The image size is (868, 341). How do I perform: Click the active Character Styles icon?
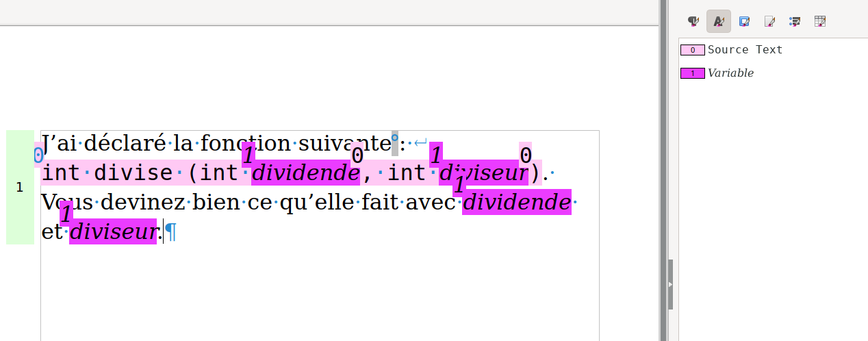719,21
